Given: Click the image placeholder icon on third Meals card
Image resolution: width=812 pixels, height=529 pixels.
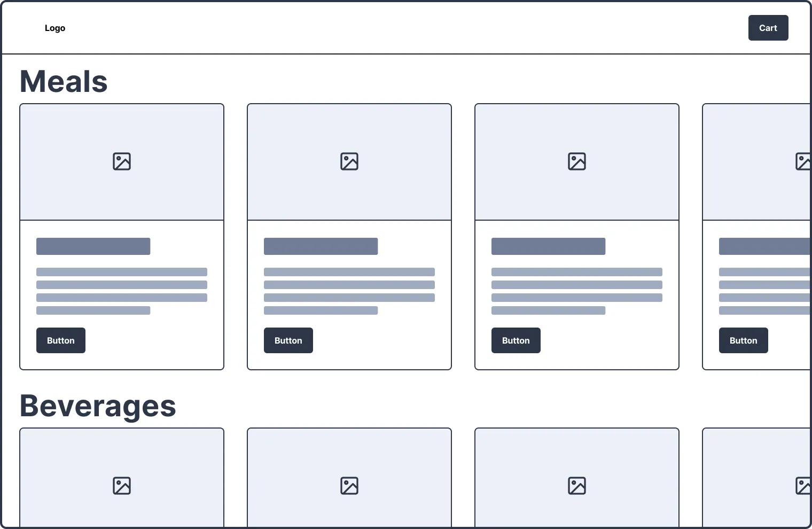Looking at the screenshot, I should [x=576, y=161].
